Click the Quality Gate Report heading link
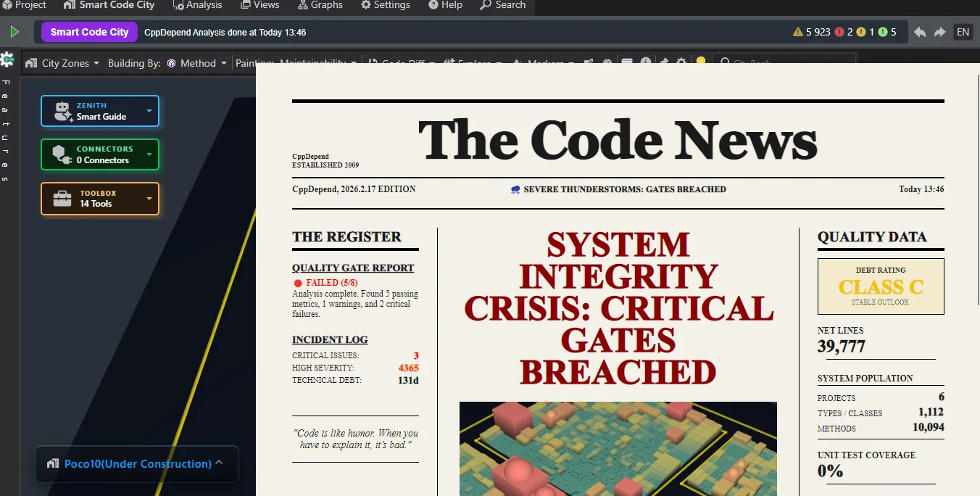Image resolution: width=980 pixels, height=496 pixels. coord(353,268)
